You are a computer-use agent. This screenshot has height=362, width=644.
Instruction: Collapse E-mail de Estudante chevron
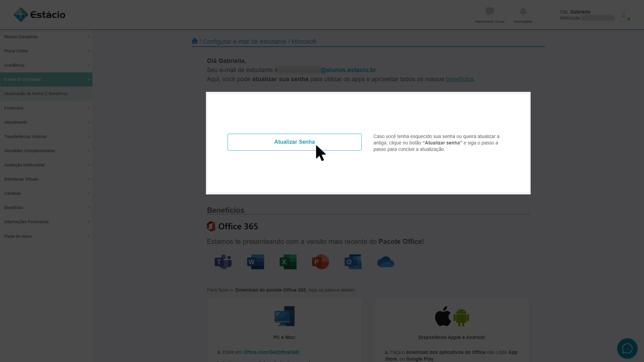[x=89, y=79]
